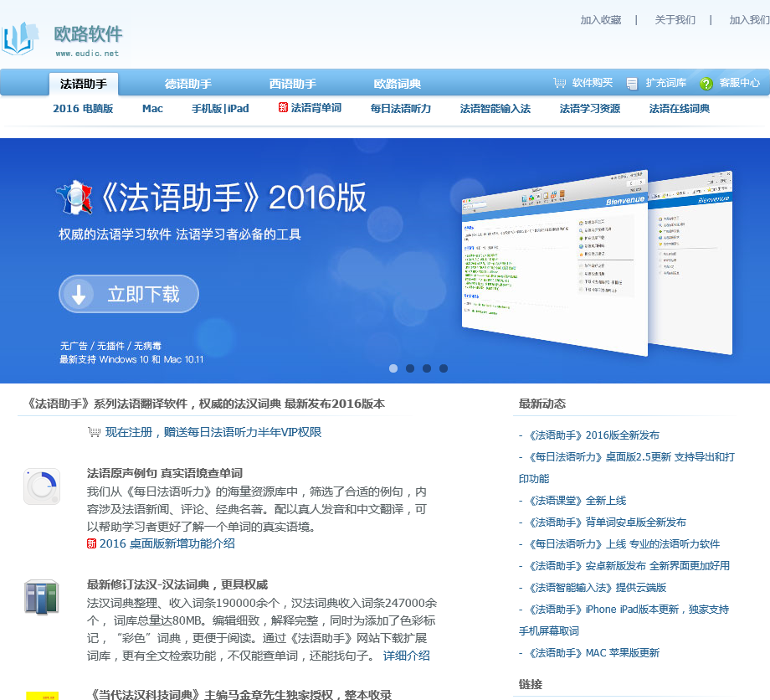Image resolution: width=770 pixels, height=700 pixels.
Task: Click the www.eudic.net address text
Action: pyautogui.click(x=87, y=54)
